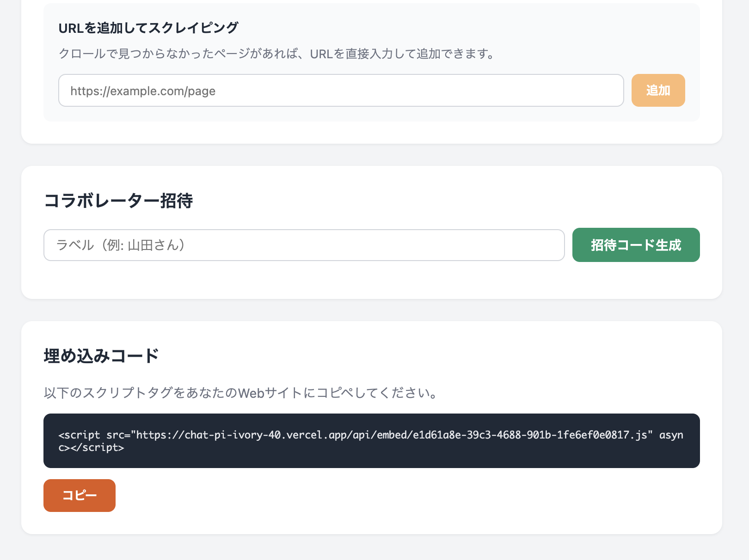Click the description starting with クロールで見つからなかった
The width and height of the screenshot is (749, 560).
[277, 54]
